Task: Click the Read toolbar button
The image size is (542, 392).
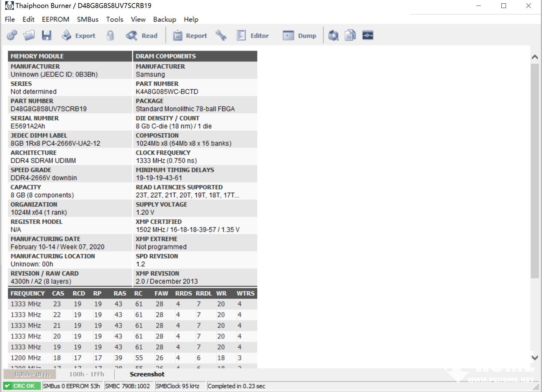Action: 142,35
